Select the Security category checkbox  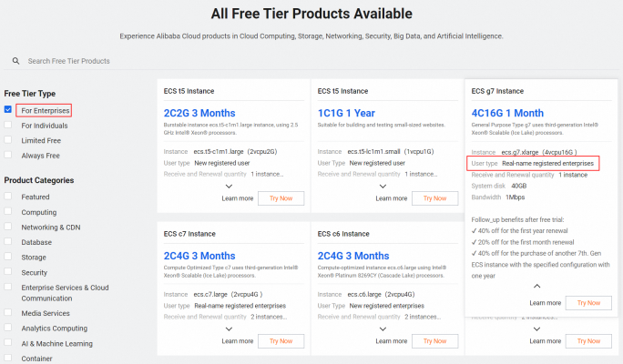[x=8, y=271]
